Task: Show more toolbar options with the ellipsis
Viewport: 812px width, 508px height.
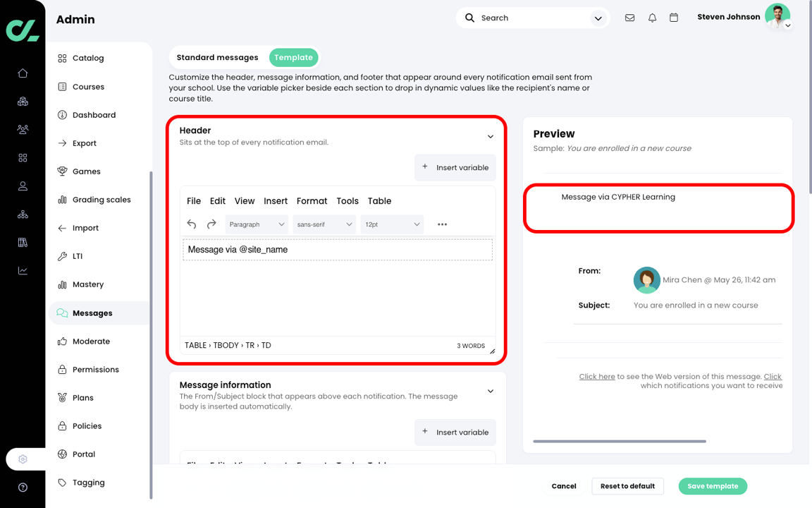Action: tap(442, 224)
